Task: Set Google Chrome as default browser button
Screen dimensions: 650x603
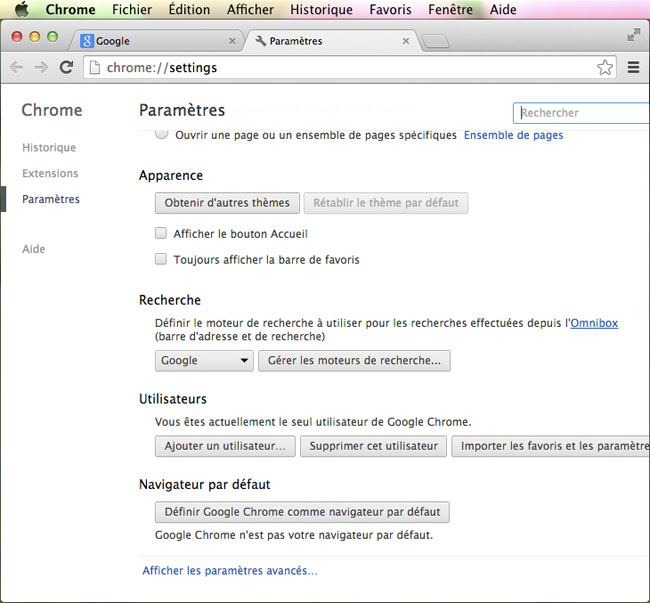Action: pyautogui.click(x=302, y=512)
